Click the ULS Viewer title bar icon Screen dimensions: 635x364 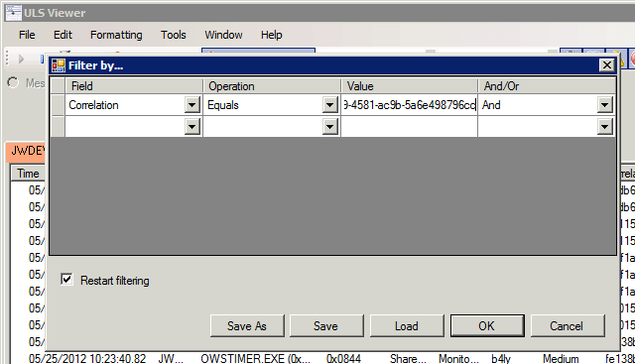[13, 13]
